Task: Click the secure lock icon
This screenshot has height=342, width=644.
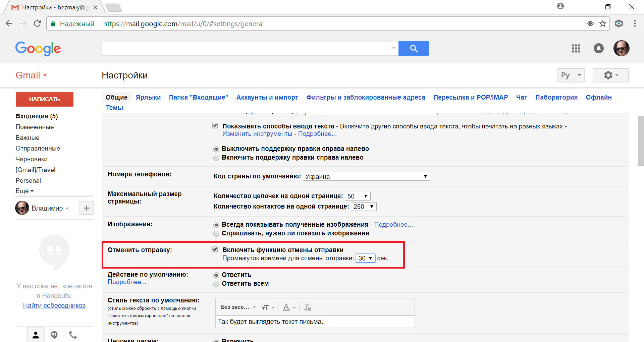Action: [x=53, y=24]
